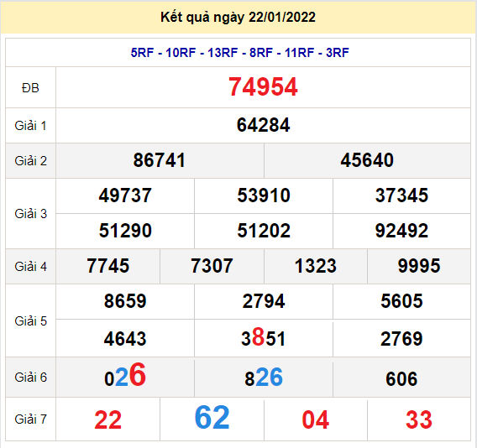477x448 pixels.
Task: Select the number 5605
Action: 401,301
